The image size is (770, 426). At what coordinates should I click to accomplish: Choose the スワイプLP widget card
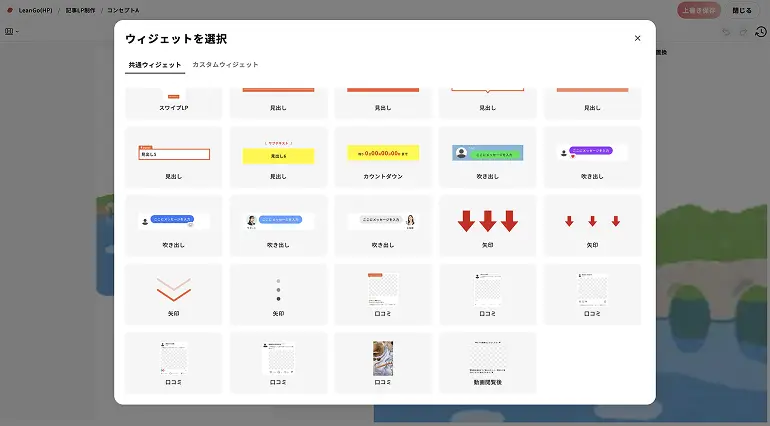(x=173, y=103)
